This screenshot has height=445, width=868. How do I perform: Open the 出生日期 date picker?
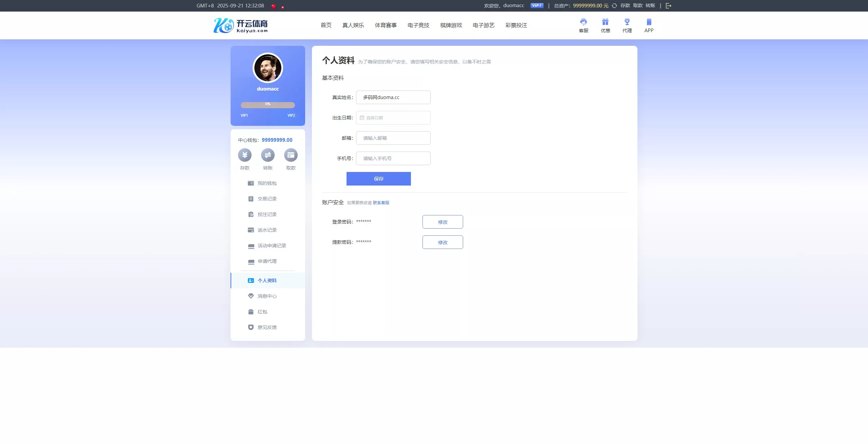pyautogui.click(x=393, y=118)
